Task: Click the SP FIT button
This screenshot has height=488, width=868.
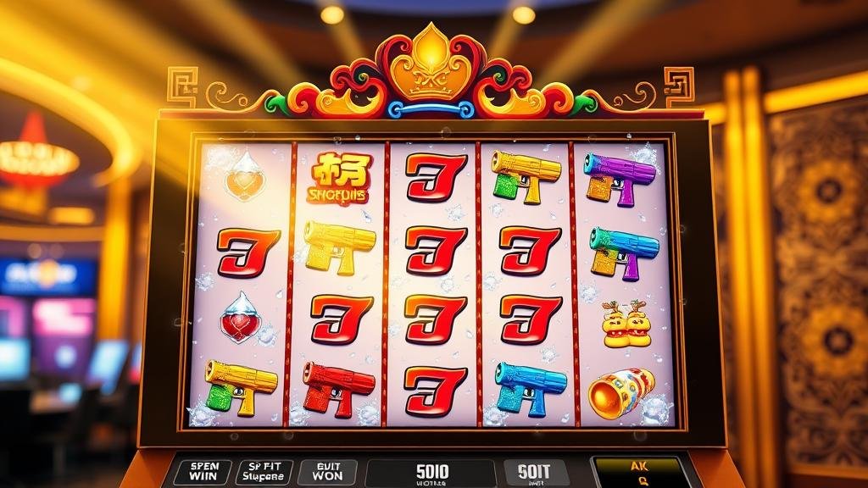Action: click(x=264, y=472)
